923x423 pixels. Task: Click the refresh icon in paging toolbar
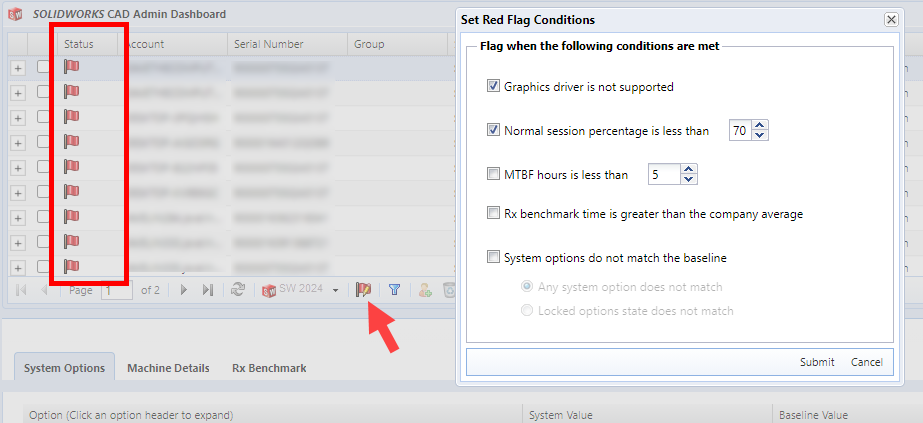(x=237, y=289)
